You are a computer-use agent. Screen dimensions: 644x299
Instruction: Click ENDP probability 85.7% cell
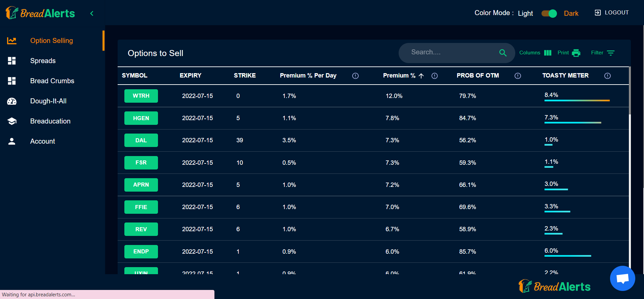[x=468, y=252]
